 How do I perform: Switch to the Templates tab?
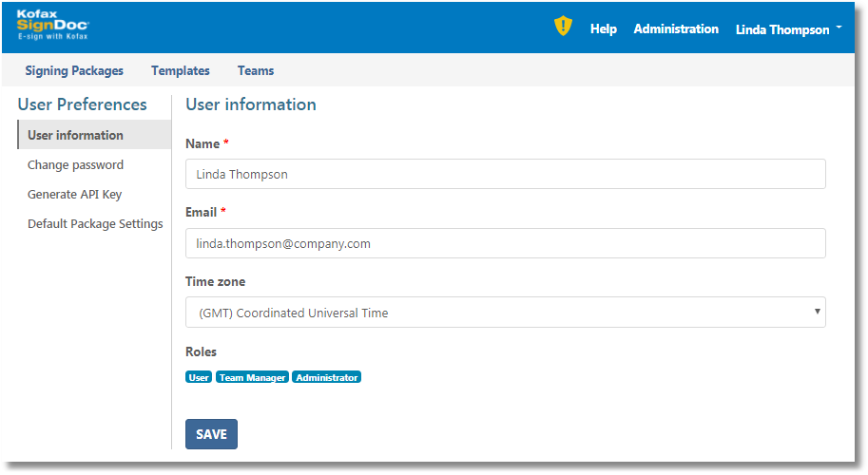click(x=181, y=70)
